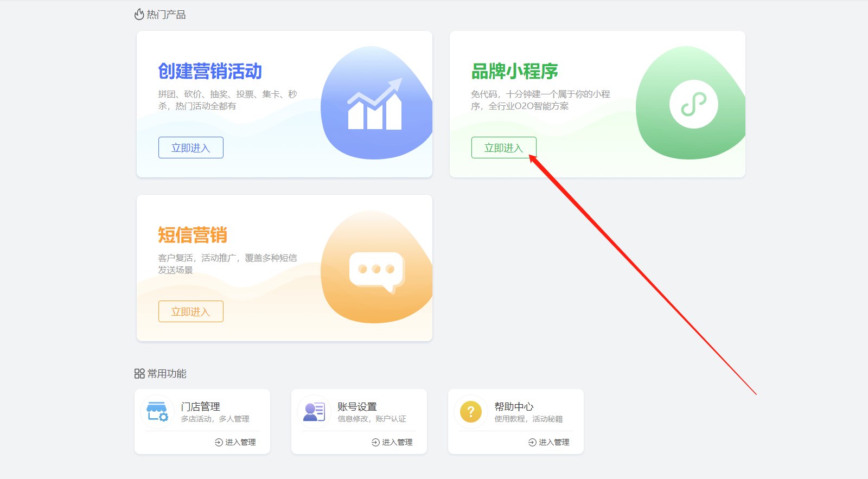Select the 创建营销活动 title

210,71
